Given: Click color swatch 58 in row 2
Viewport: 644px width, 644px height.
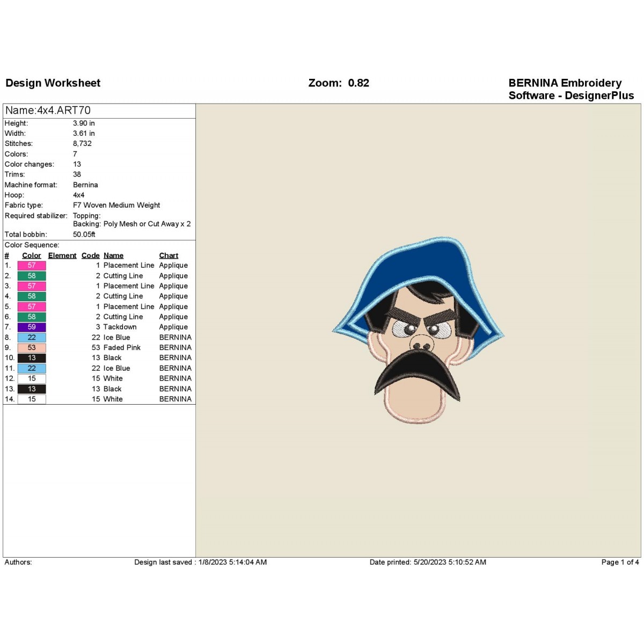Looking at the screenshot, I should click(32, 276).
